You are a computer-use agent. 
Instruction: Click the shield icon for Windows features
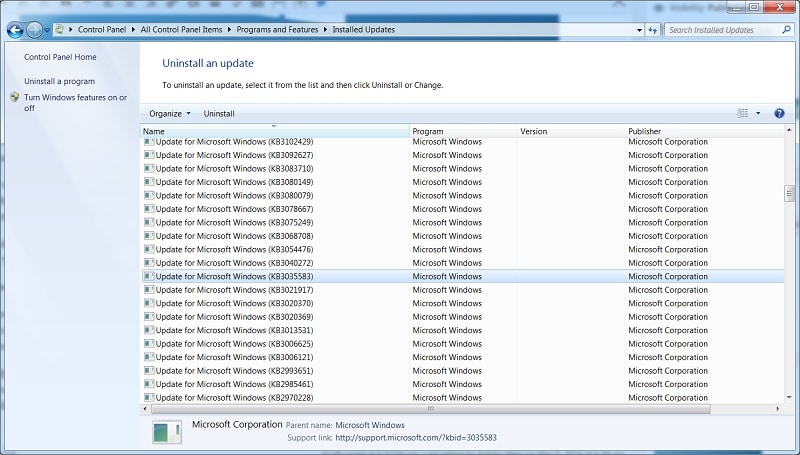coord(15,97)
